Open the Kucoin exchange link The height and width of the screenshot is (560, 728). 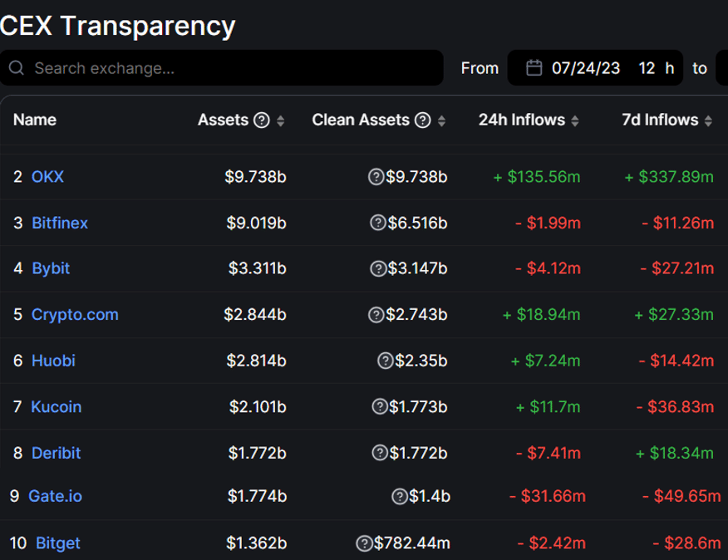56,407
